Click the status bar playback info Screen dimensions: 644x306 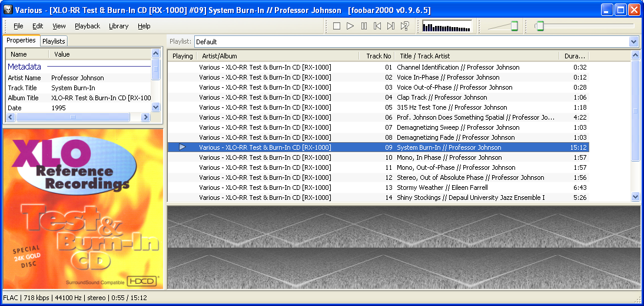[x=75, y=298]
